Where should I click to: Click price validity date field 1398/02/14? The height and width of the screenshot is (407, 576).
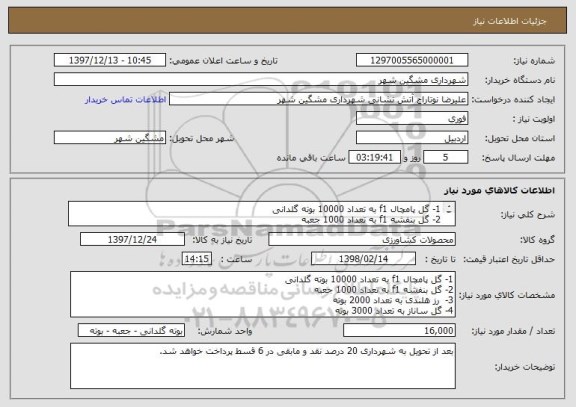click(363, 259)
